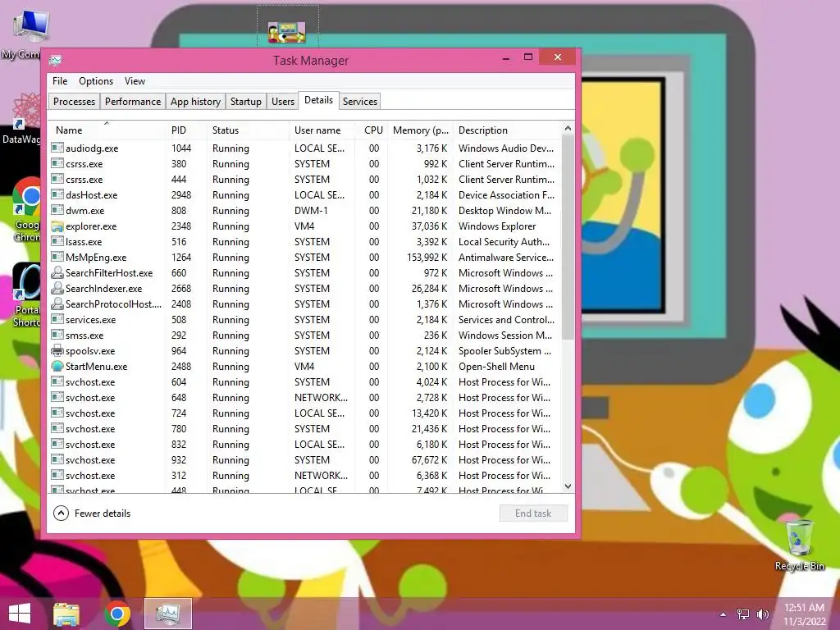Switch to the Services tab
The height and width of the screenshot is (630, 840).
[360, 101]
